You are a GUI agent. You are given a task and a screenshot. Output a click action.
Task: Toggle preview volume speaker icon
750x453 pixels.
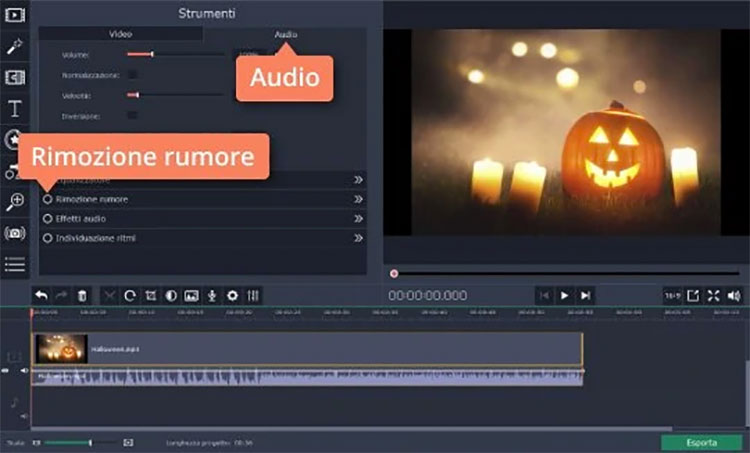(734, 296)
